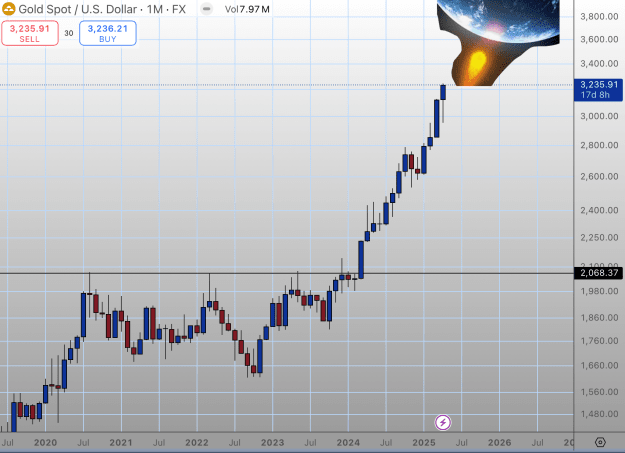
Task: Click the 2024 label on time axis
Action: point(348,443)
